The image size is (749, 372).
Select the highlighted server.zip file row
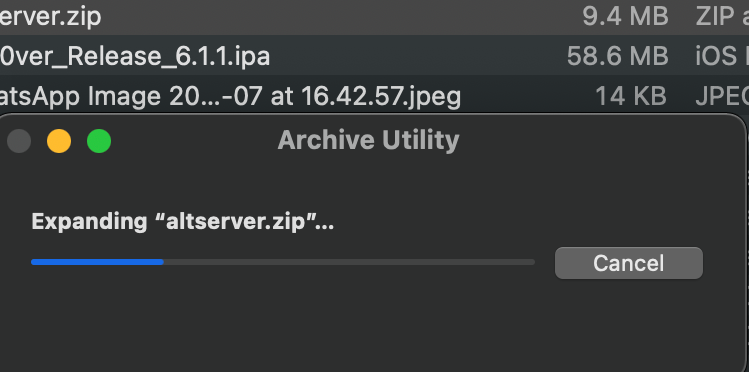(x=374, y=17)
